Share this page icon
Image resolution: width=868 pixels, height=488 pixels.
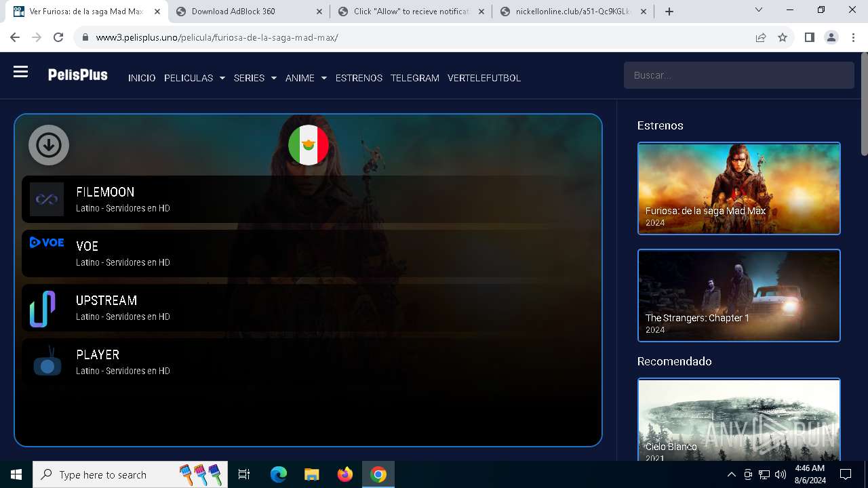click(761, 37)
